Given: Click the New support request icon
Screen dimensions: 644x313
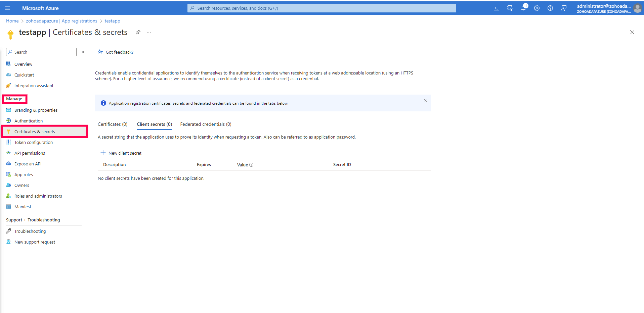Looking at the screenshot, I should [x=8, y=242].
